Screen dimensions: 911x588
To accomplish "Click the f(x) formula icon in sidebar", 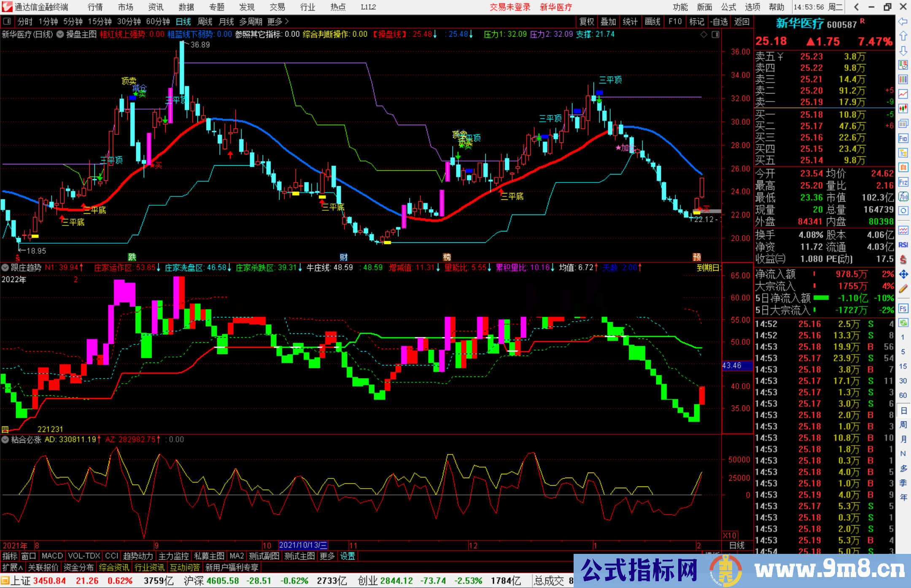I will tap(903, 196).
